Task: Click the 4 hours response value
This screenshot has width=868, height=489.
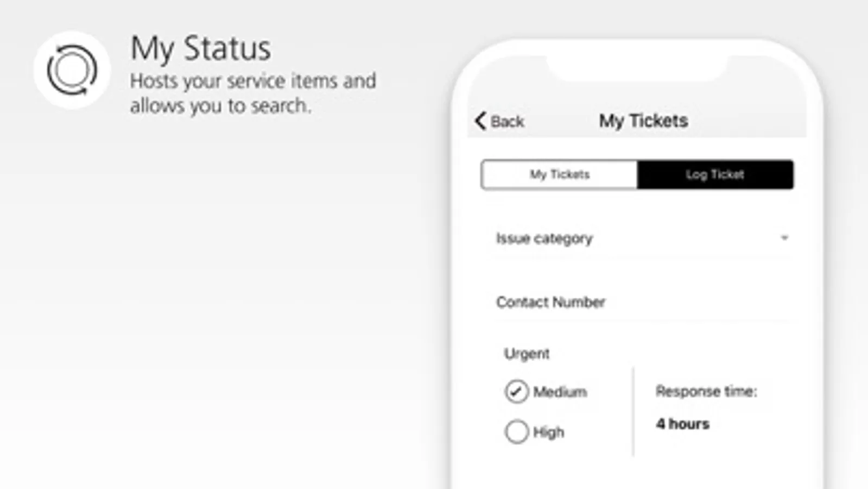Action: [x=682, y=424]
